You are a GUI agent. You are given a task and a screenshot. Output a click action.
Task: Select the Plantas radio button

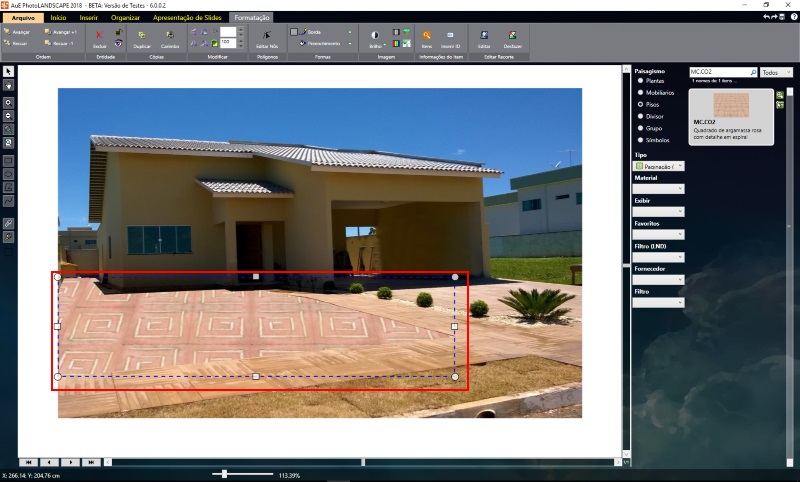[640, 80]
